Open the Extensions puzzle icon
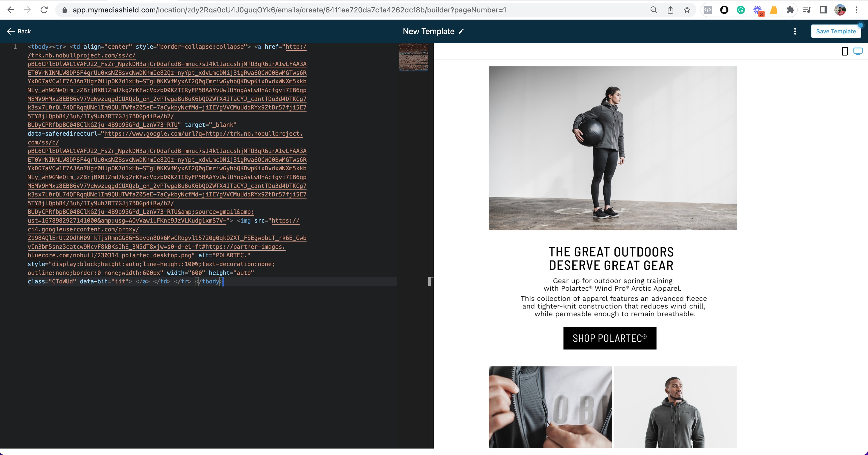Viewport: 868px width, 455px height. click(790, 10)
